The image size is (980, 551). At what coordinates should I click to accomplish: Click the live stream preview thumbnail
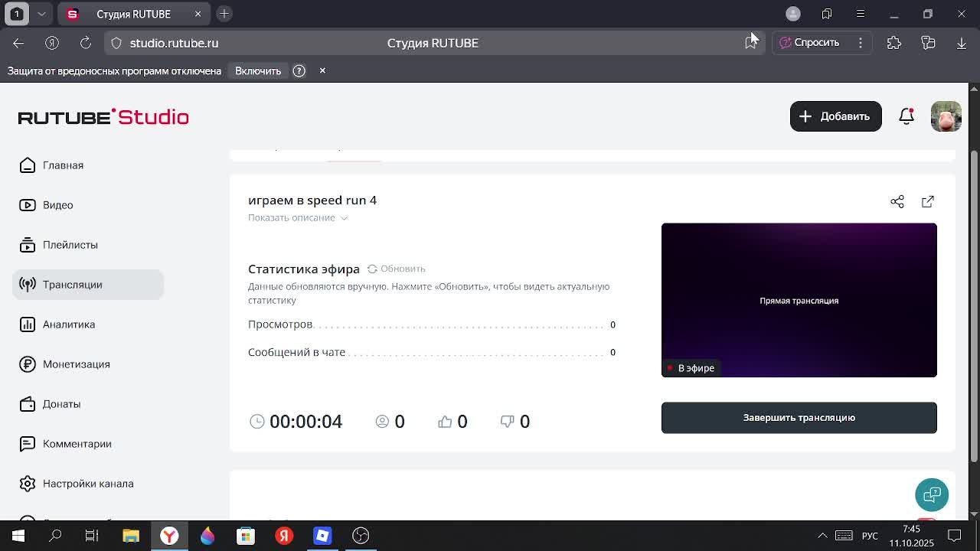click(x=799, y=300)
